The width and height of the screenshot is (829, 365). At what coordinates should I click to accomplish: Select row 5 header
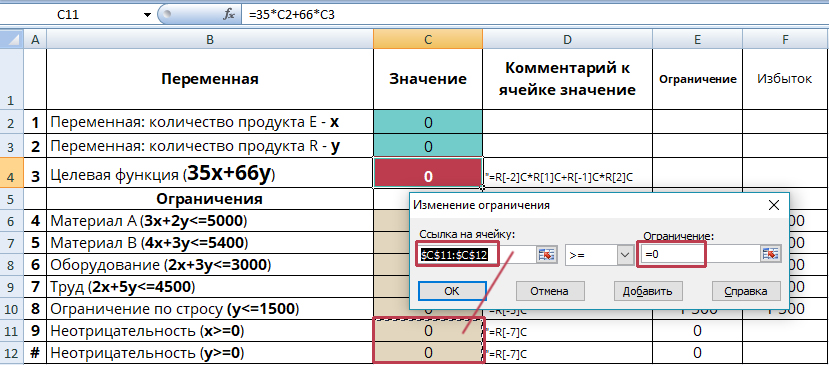[x=12, y=198]
